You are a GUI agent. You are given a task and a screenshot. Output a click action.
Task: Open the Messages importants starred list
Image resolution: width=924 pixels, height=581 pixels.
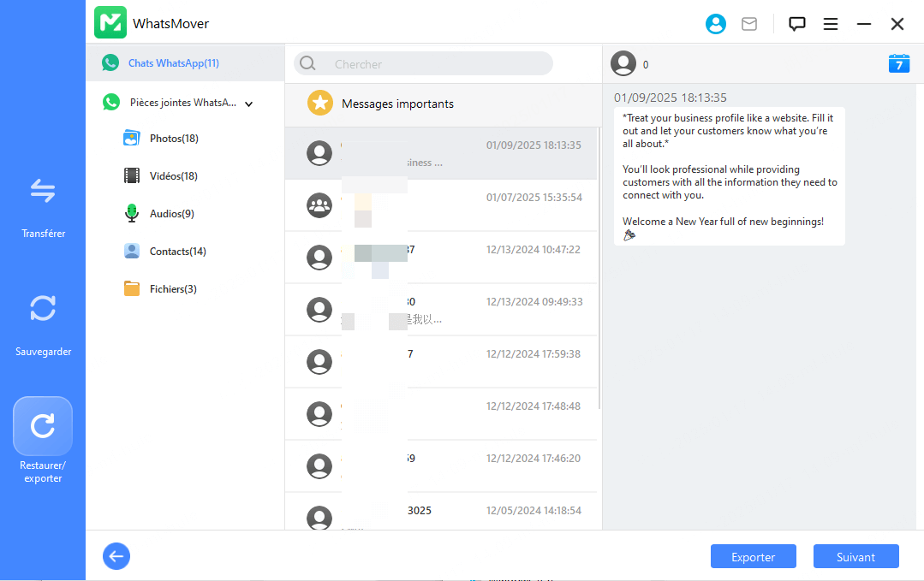397,104
